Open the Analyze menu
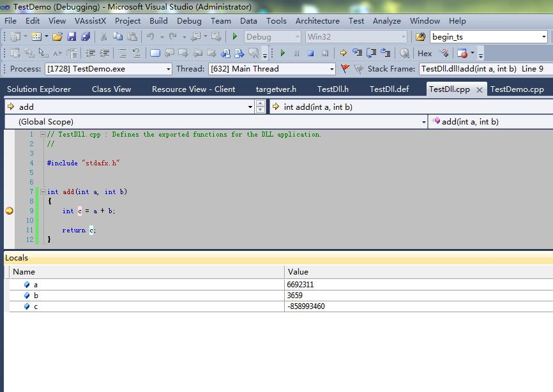Screen dimensions: 553x392 click(387, 21)
